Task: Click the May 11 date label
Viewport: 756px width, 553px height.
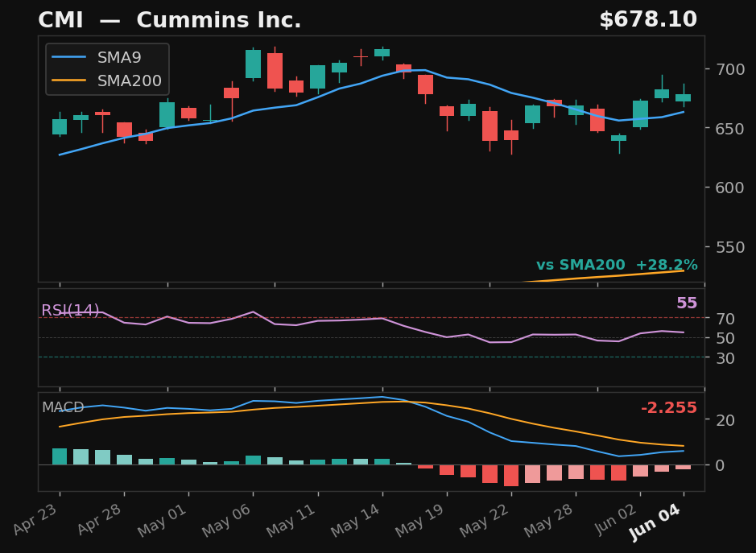Action: [292, 521]
